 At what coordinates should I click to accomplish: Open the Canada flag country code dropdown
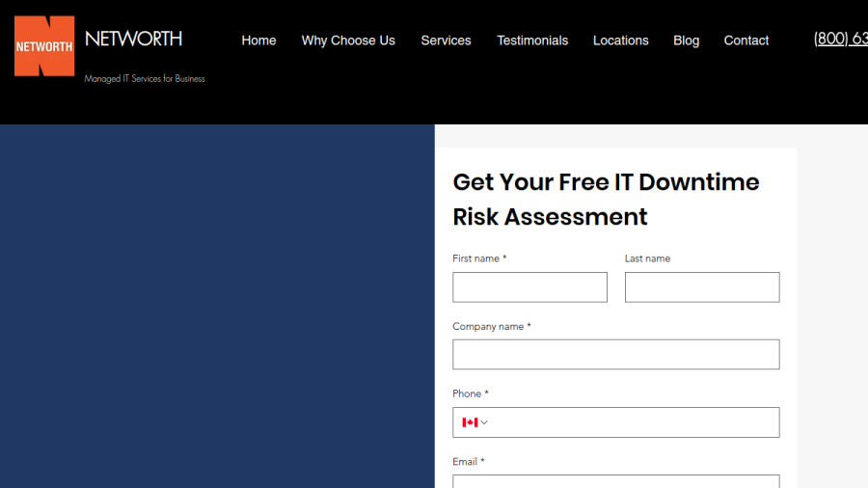click(475, 422)
